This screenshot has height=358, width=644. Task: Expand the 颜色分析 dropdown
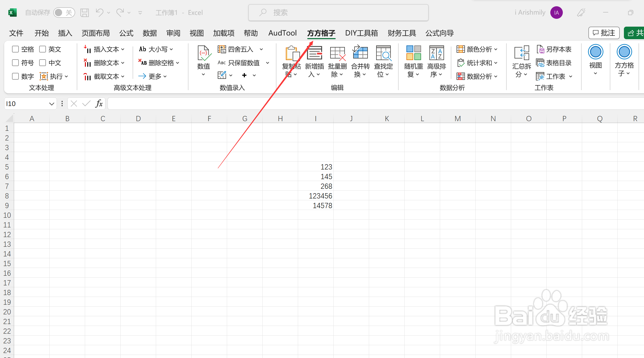(496, 49)
